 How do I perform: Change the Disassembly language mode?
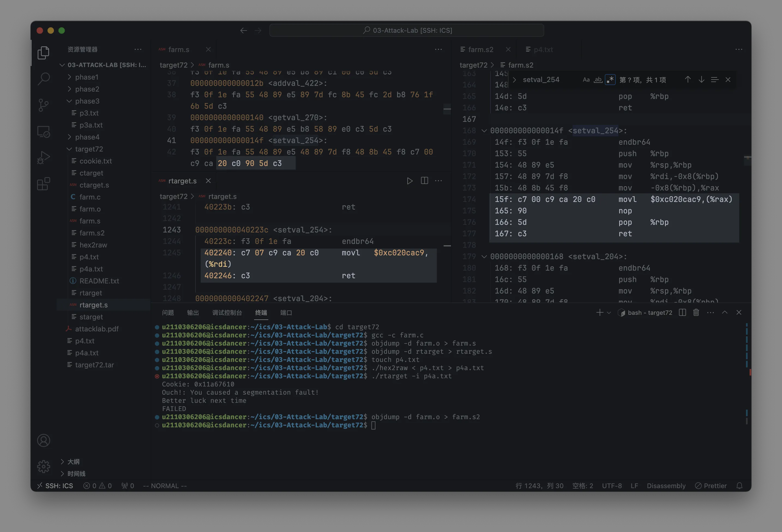(666, 486)
